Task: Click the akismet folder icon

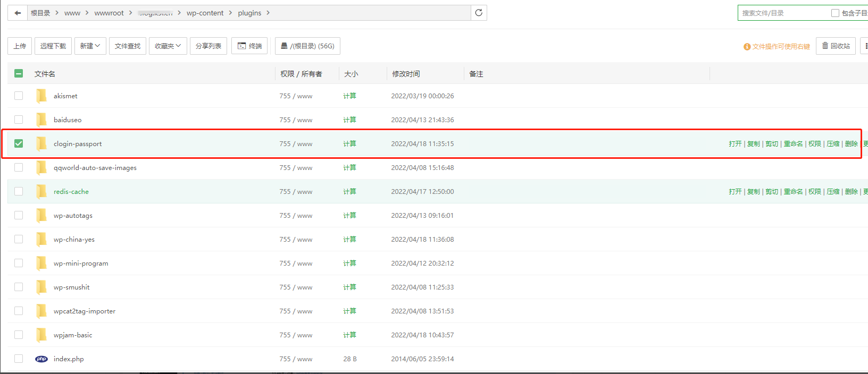Action: tap(41, 96)
